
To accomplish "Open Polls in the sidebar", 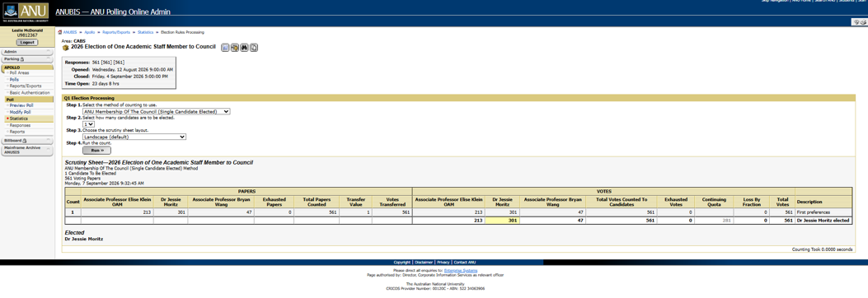I will pos(14,80).
